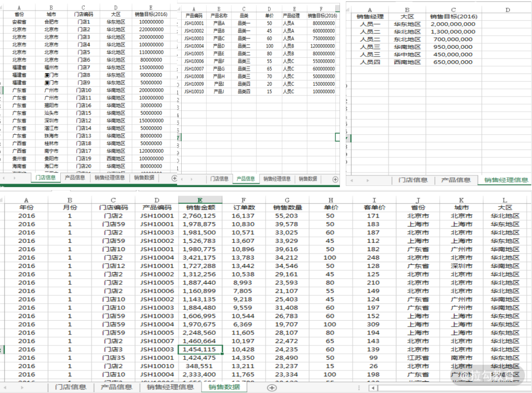Switch to 产品信息 tab in the manager window
Screen dimensions: 532x393
click(456, 180)
